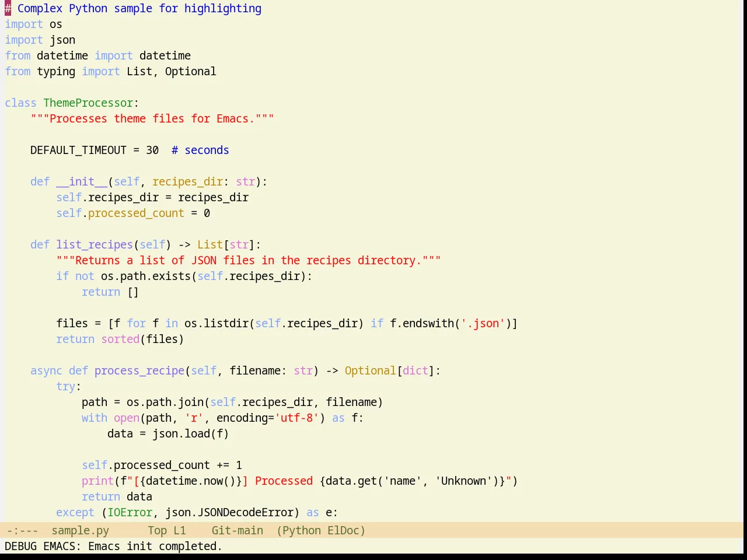
Task: Click DEFAULT_TIMEOUT constant name
Action: click(78, 150)
